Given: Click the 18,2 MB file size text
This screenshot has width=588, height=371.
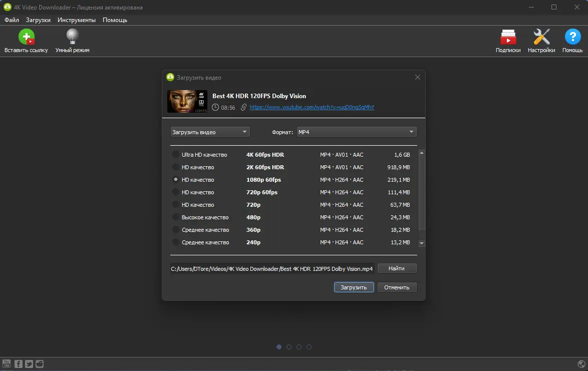Looking at the screenshot, I should pyautogui.click(x=400, y=230).
